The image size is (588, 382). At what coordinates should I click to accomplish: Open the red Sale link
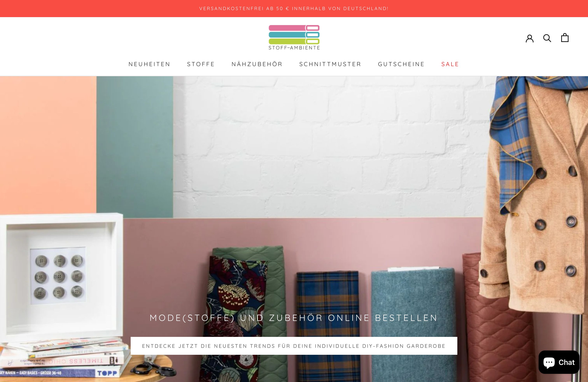(x=450, y=64)
